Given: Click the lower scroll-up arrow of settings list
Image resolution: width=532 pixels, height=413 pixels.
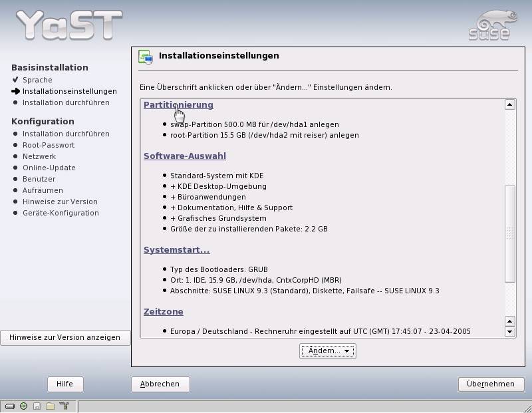Looking at the screenshot, I should point(509,321).
